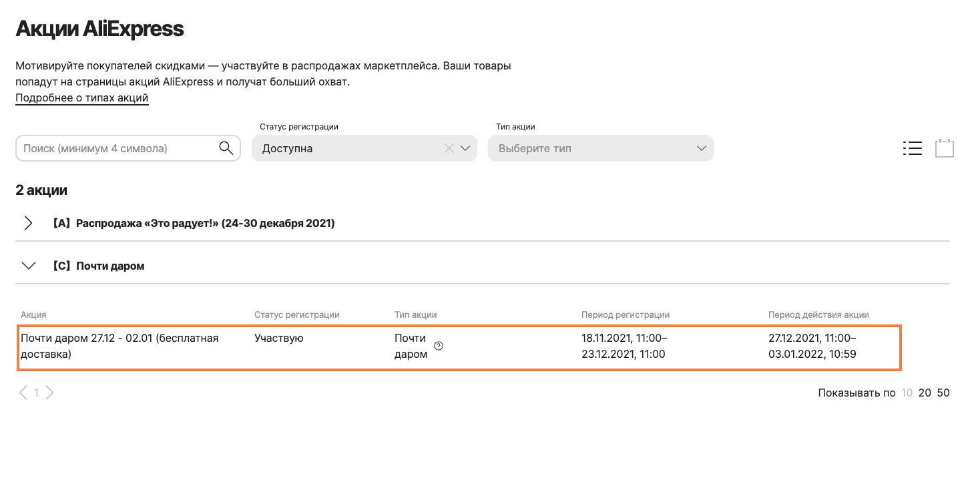Viewport: 980px width, 482px height.
Task: Show 10 items per page
Action: [907, 393]
